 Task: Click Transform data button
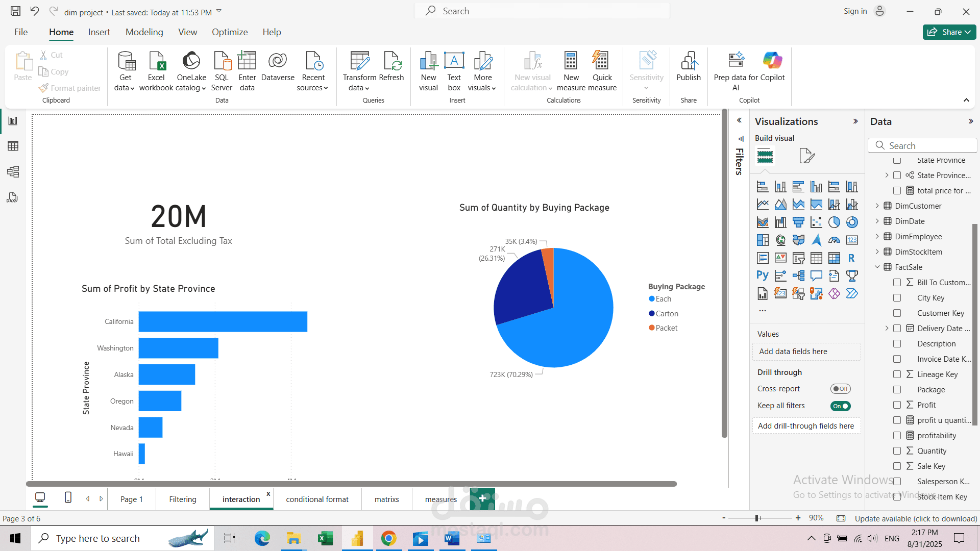click(x=359, y=71)
